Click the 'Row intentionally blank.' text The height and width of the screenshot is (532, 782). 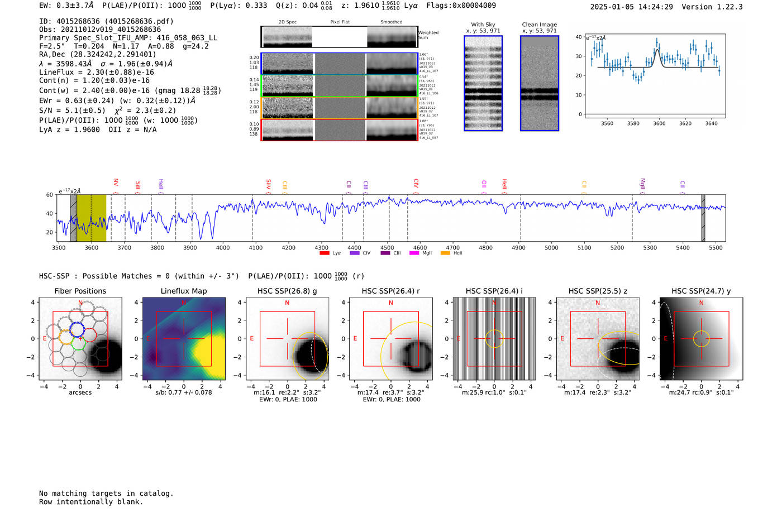coord(91,502)
